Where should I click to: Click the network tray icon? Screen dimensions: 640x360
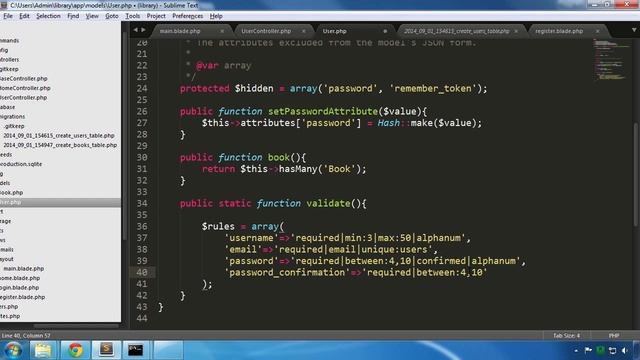(x=612, y=351)
